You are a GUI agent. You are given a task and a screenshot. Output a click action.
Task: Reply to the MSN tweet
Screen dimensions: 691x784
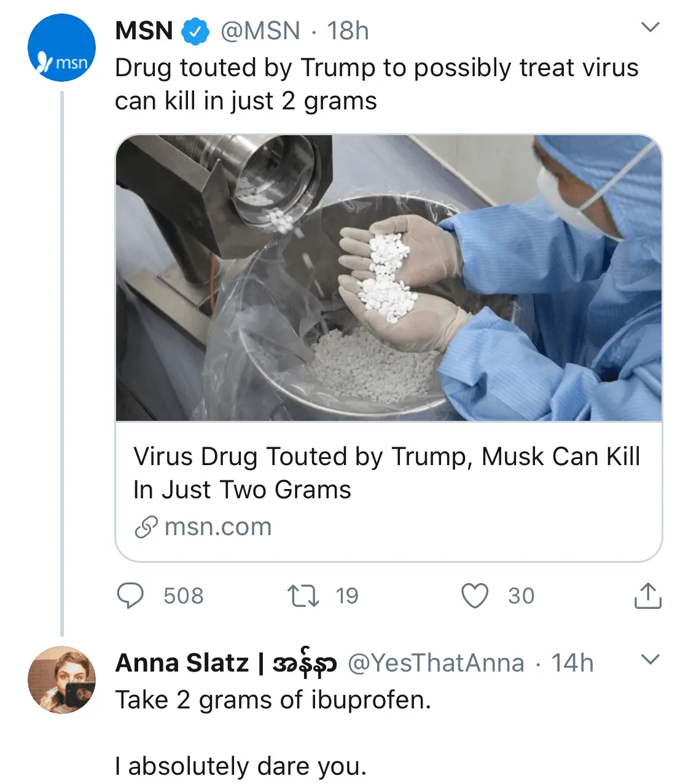click(x=130, y=595)
